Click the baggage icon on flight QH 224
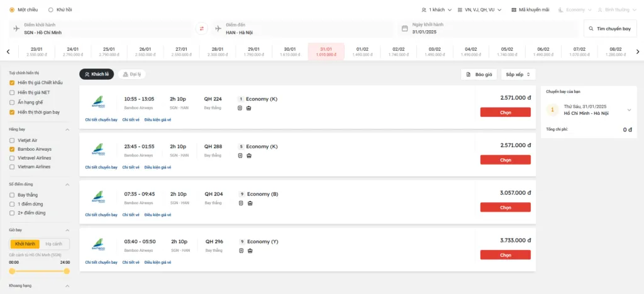Screen dimensions: 644x294 pos(248,108)
